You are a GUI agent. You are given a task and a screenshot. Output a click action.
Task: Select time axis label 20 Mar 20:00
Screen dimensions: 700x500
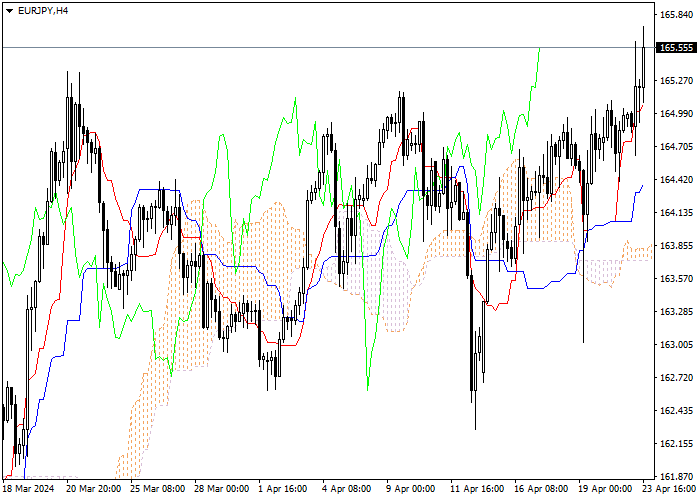pyautogui.click(x=94, y=489)
